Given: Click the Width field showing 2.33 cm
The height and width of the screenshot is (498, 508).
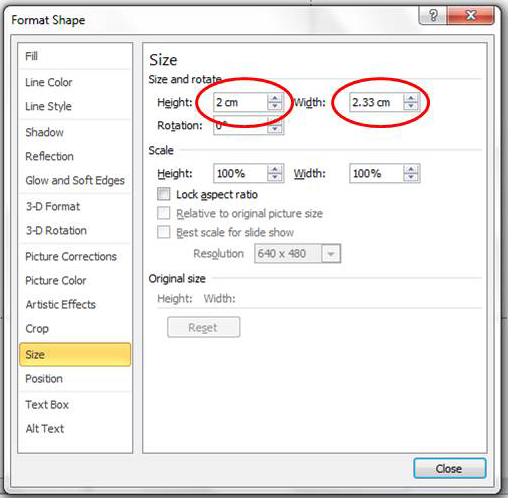Looking at the screenshot, I should 376,102.
